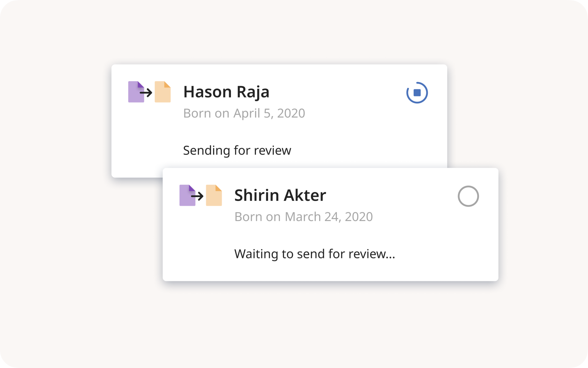Click the arrow icon in Shirin Akter's card
This screenshot has width=588, height=368.
(197, 196)
